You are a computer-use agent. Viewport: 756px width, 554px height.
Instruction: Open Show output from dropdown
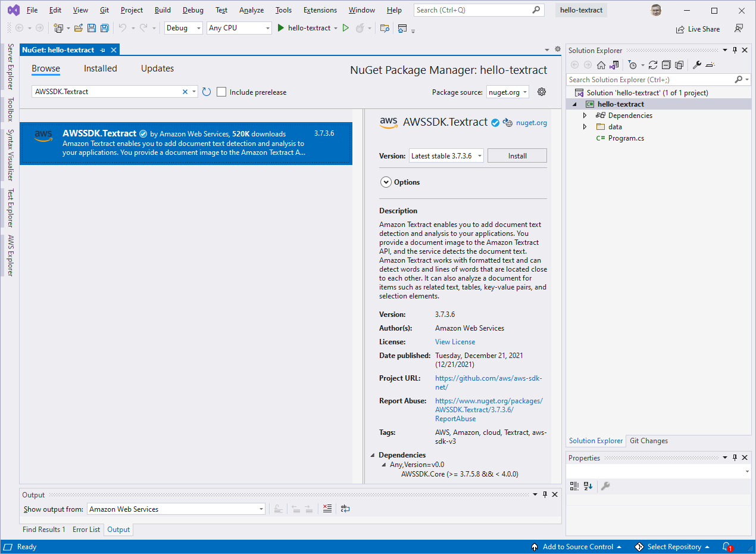[x=176, y=509]
